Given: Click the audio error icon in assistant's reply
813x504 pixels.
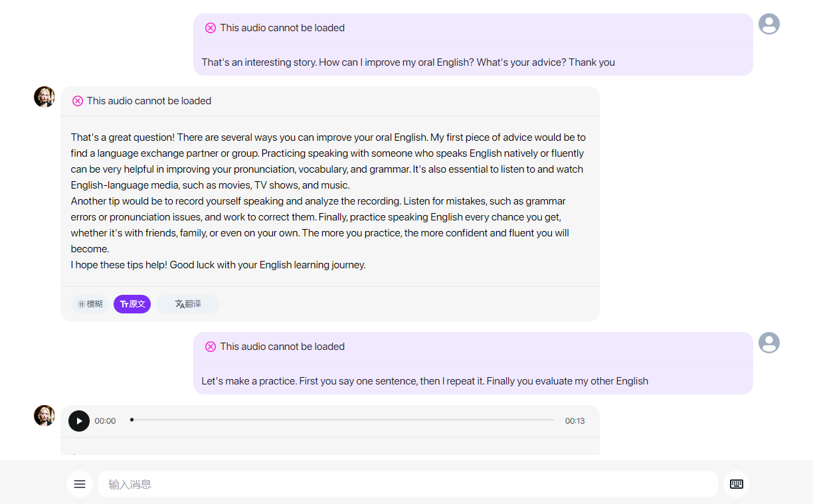Looking at the screenshot, I should pos(78,101).
